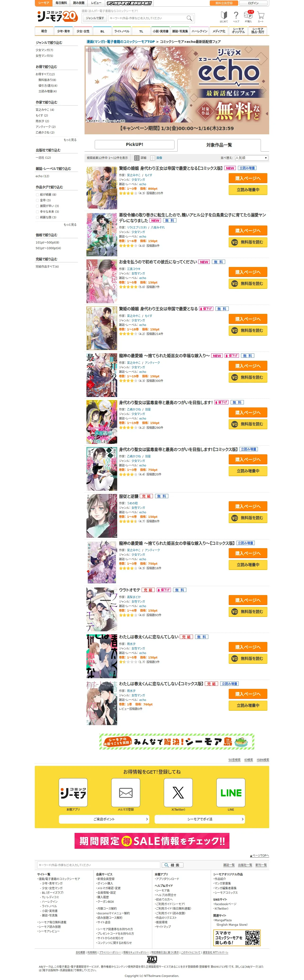Screen dimensions: 304x980
Task: Enable the 幸せな未来 tag checkbox
Action: [37, 212]
